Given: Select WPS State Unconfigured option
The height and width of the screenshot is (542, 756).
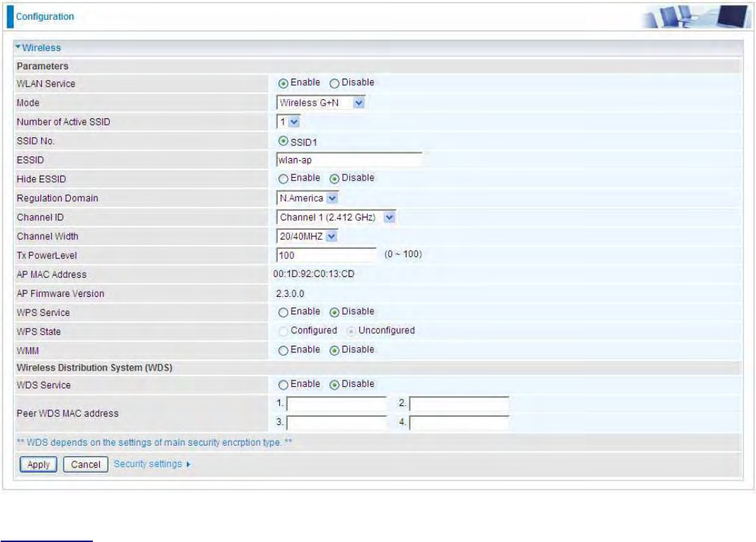Looking at the screenshot, I should tap(351, 332).
